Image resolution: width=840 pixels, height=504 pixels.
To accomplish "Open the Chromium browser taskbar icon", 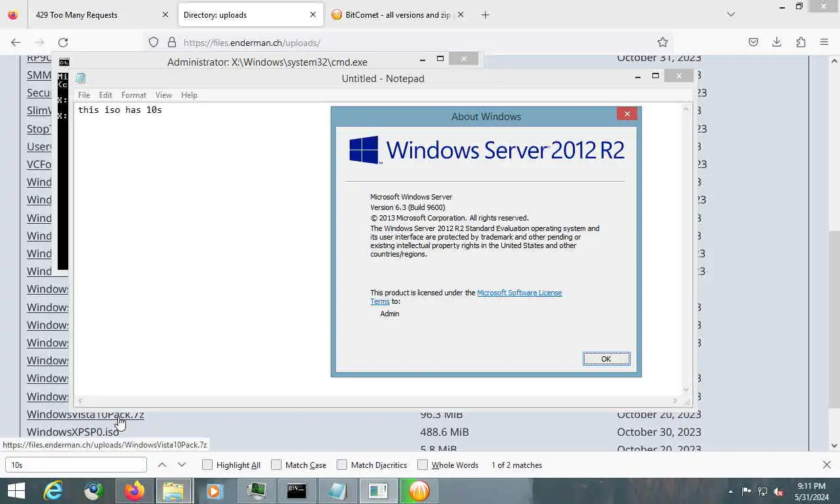I will click(x=94, y=491).
